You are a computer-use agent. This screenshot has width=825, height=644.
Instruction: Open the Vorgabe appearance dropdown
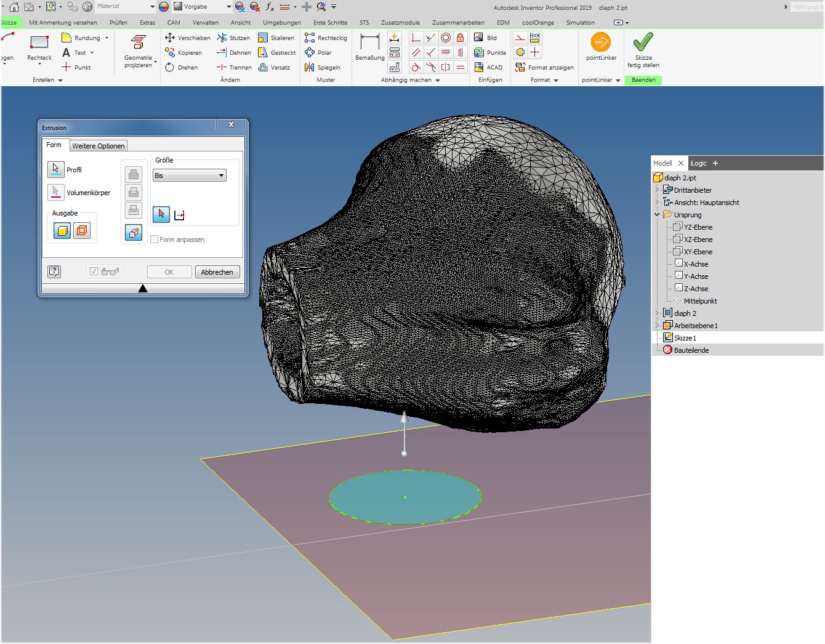pos(228,7)
